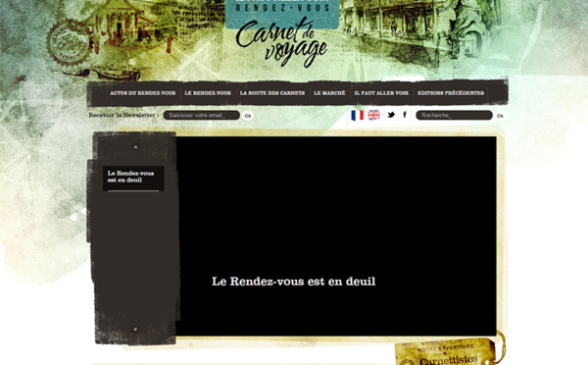Viewport: 588px width, 365px height.
Task: Open the Twitter bird icon
Action: click(x=391, y=115)
